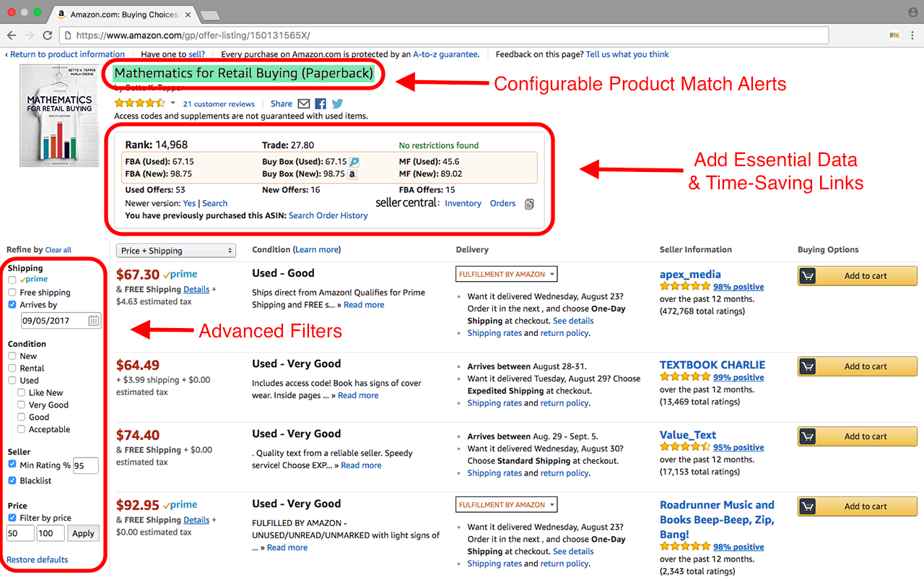
Task: Click Add to cart for $64.49 offer
Action: 858,366
